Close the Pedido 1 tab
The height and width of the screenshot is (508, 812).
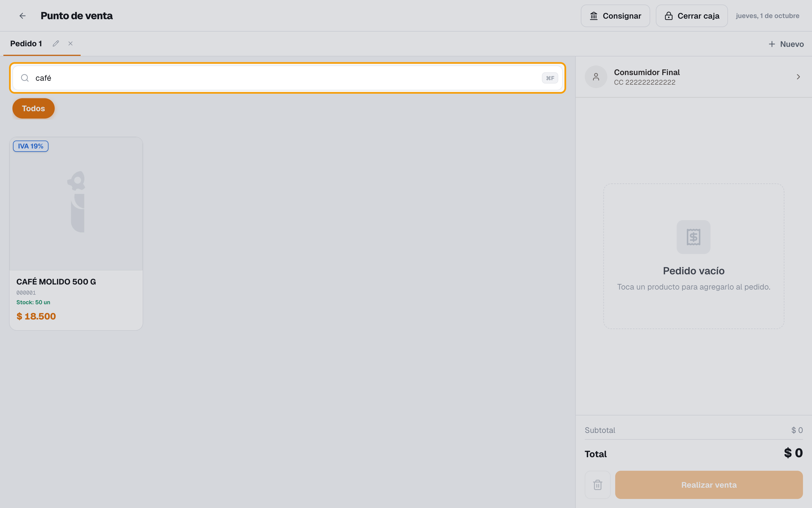click(70, 44)
